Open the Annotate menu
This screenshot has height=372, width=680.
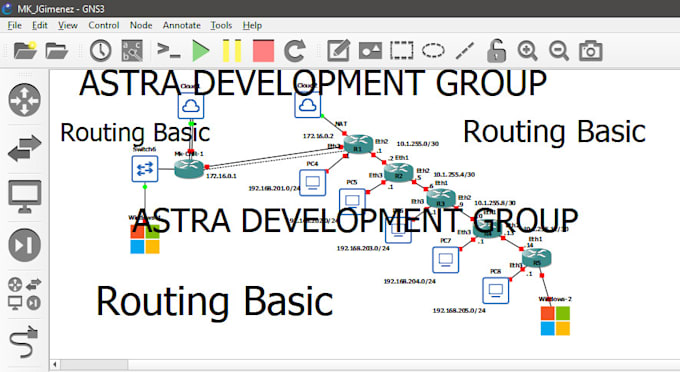pyautogui.click(x=182, y=26)
